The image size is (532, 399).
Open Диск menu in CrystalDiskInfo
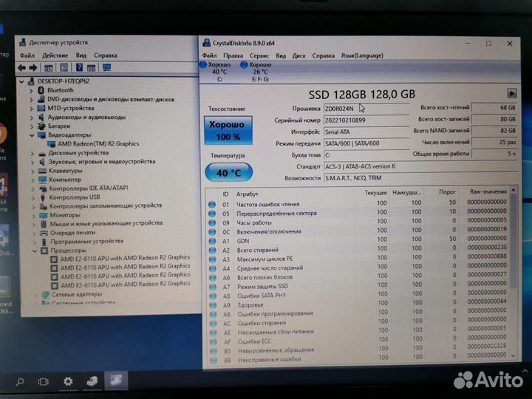coord(299,55)
